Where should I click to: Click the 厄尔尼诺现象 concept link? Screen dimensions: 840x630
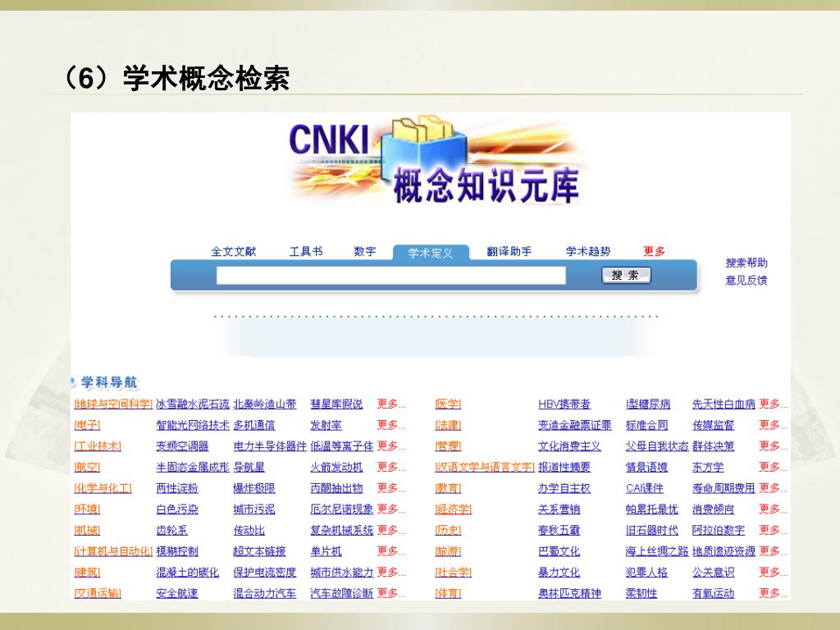click(x=342, y=509)
